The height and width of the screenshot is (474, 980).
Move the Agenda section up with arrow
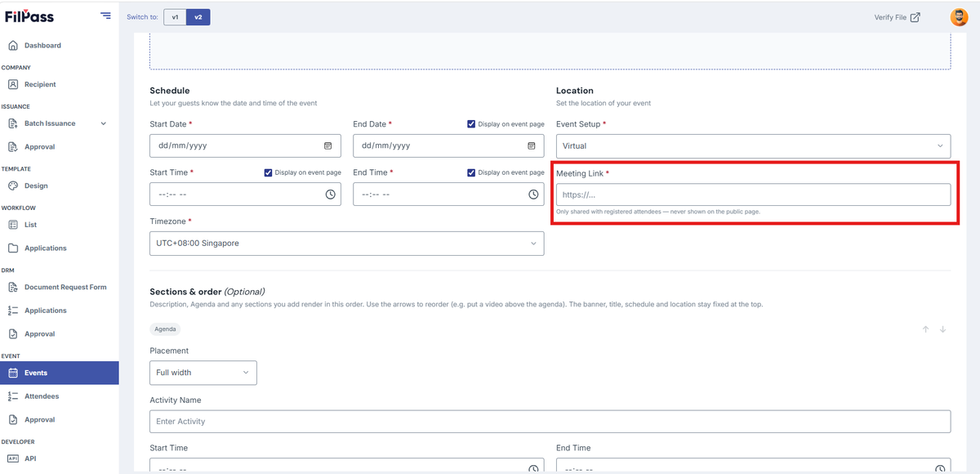coord(925,329)
